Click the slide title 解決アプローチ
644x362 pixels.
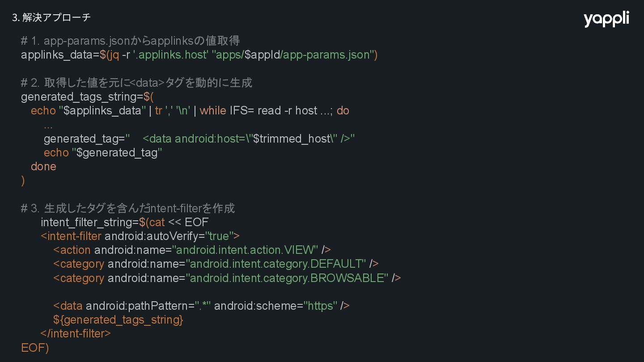51,17
